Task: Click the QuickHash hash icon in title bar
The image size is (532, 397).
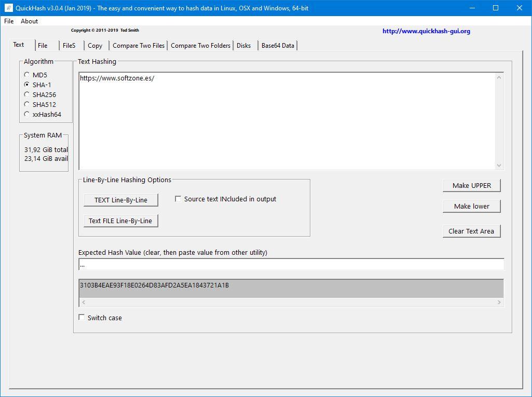Action: (8, 8)
